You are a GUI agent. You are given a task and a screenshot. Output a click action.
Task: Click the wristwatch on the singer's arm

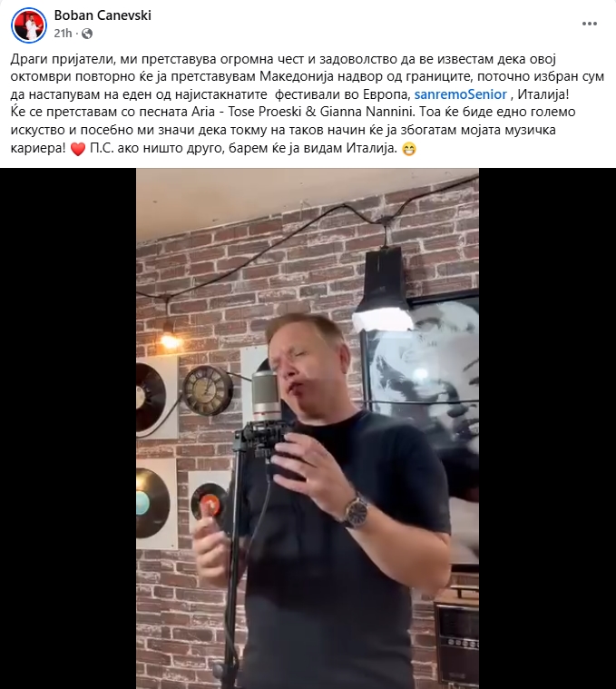pos(356,511)
